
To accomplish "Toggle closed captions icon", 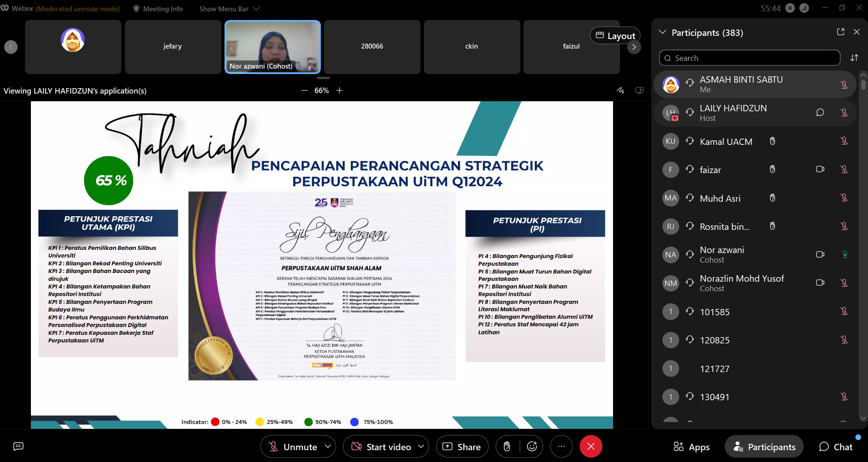I will (x=18, y=446).
